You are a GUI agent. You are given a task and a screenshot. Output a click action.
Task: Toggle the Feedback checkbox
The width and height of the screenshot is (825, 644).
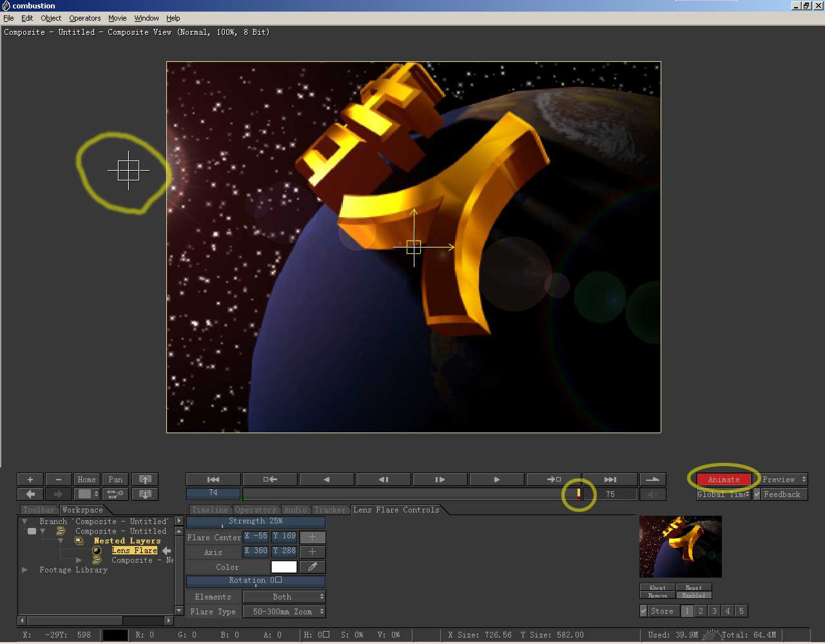(x=758, y=494)
